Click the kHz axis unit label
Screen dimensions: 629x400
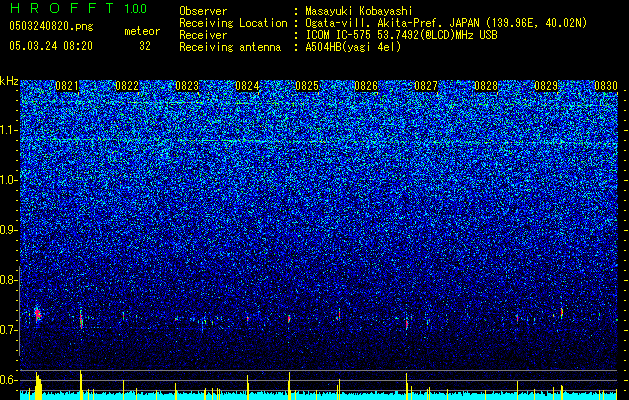coord(9,81)
